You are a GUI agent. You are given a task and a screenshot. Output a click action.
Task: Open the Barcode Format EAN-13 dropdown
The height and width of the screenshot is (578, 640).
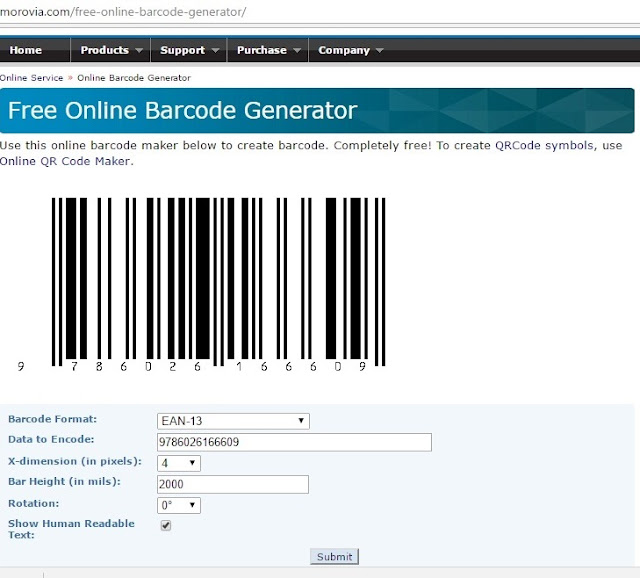click(x=233, y=421)
